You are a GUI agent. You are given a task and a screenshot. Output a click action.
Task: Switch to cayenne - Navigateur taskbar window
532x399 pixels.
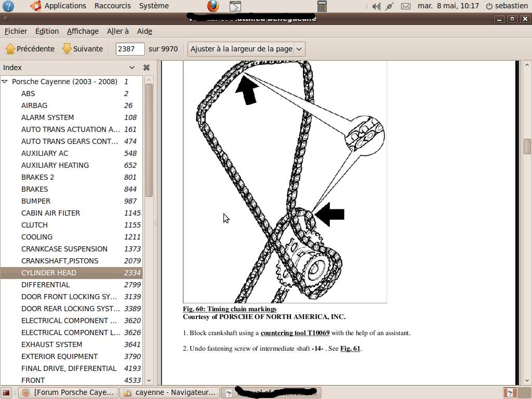169,393
